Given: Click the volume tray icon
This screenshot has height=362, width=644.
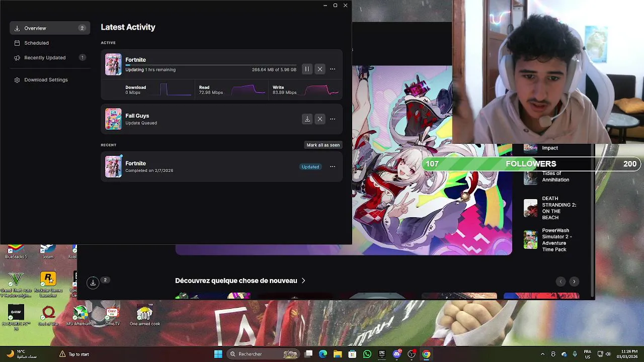Looking at the screenshot, I should point(608,354).
